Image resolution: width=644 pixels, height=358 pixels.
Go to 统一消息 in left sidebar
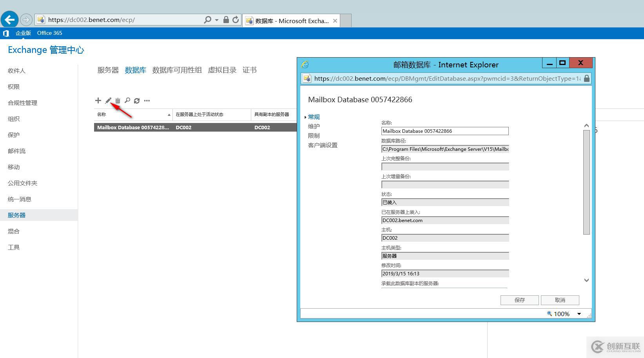click(x=20, y=199)
